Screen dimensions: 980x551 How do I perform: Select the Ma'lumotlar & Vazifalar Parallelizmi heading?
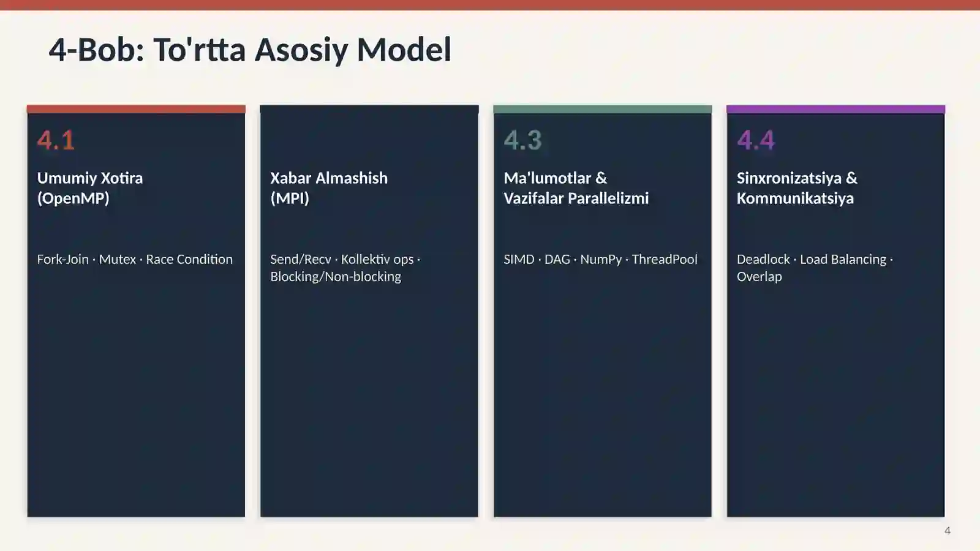pyautogui.click(x=576, y=188)
